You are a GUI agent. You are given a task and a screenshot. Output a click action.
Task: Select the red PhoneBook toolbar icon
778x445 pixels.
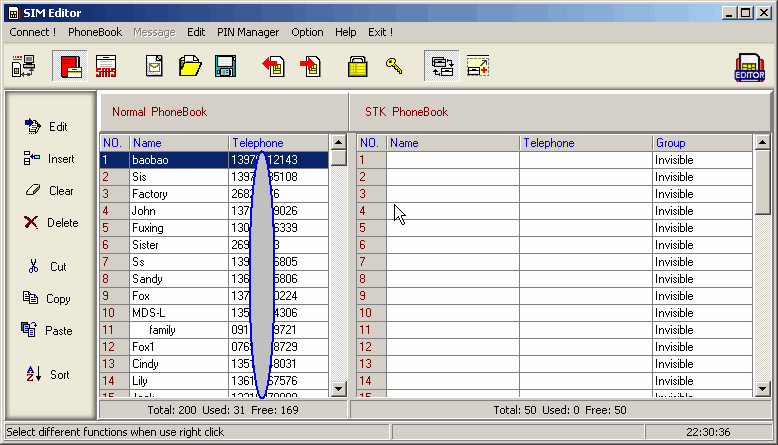(x=70, y=66)
